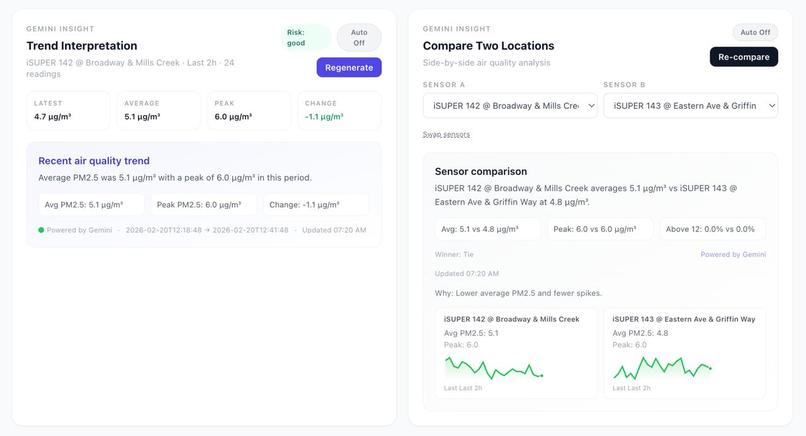
Task: Click the iSUPER 142 sparkline chart
Action: point(493,368)
